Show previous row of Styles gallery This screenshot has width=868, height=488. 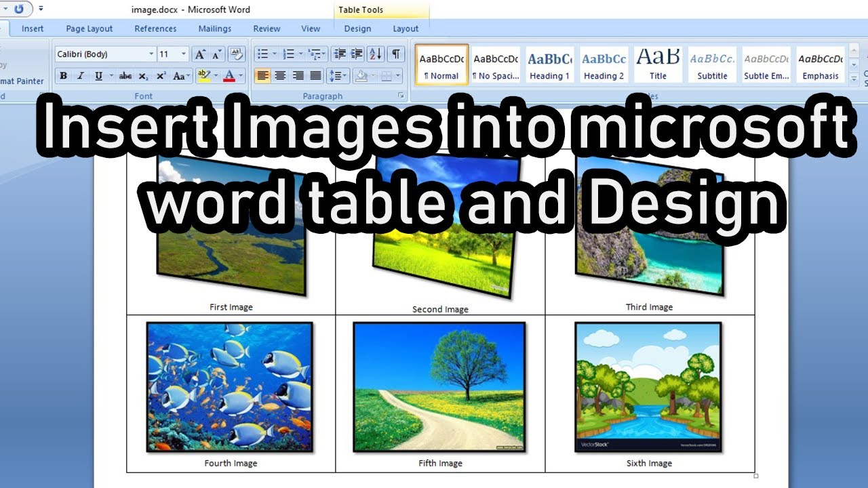pyautogui.click(x=854, y=52)
